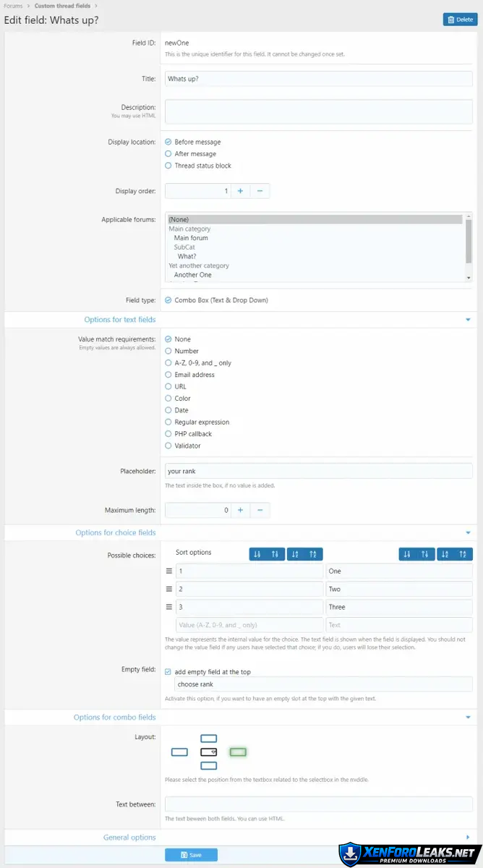Open 'Custom thread fields' breadcrumb
The image size is (483, 868).
coord(62,6)
